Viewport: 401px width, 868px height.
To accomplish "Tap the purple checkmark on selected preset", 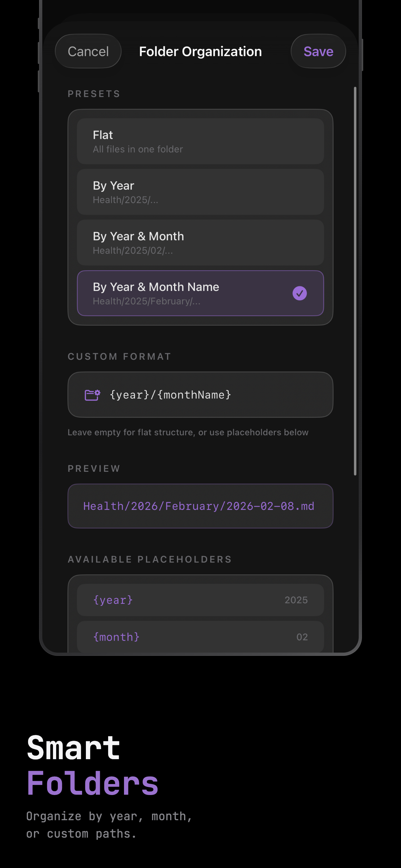I will tap(300, 293).
